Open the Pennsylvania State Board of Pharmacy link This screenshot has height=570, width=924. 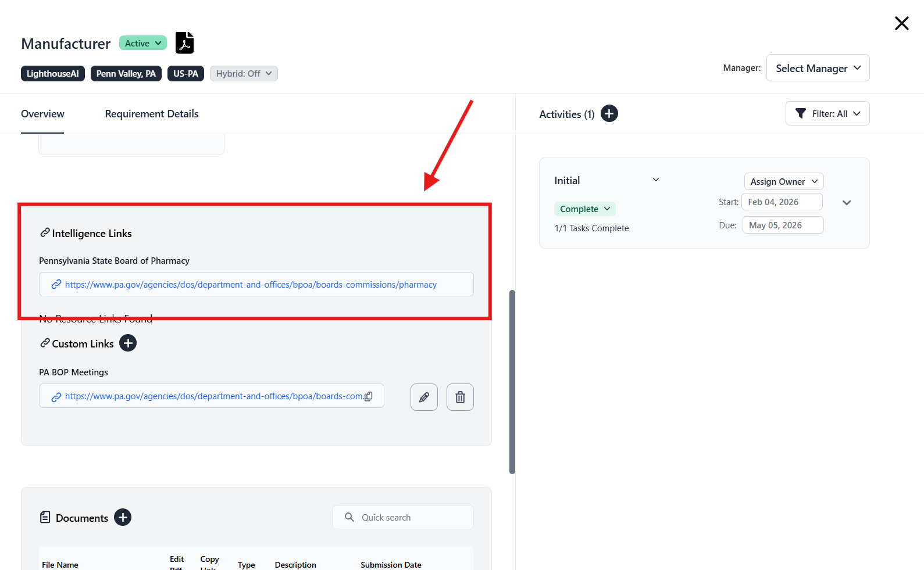click(251, 285)
